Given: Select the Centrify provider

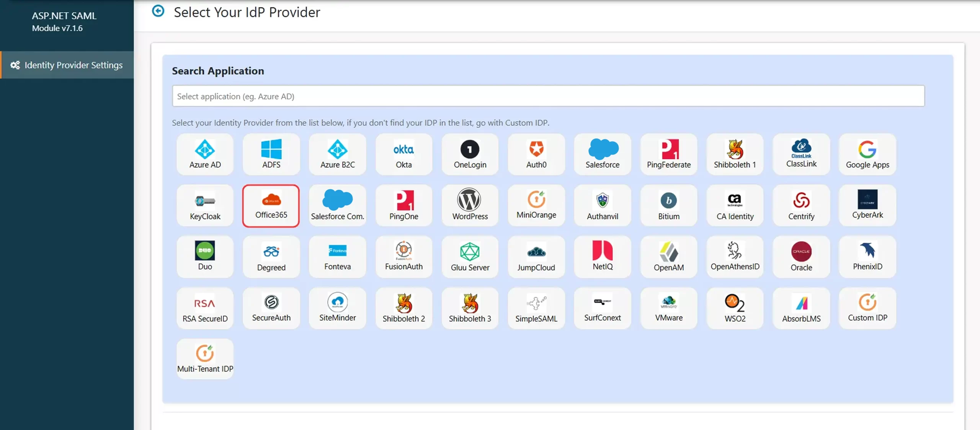Looking at the screenshot, I should (x=801, y=206).
